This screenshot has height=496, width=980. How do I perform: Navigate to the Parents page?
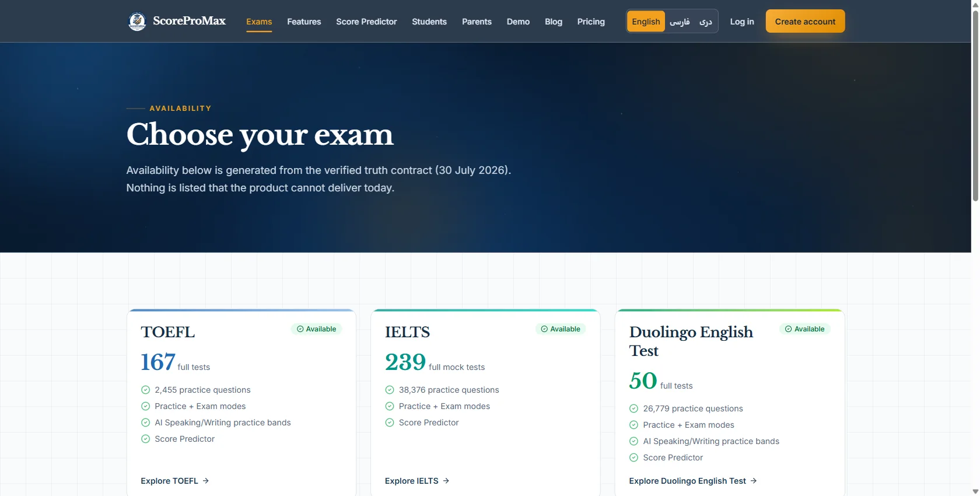pos(477,22)
